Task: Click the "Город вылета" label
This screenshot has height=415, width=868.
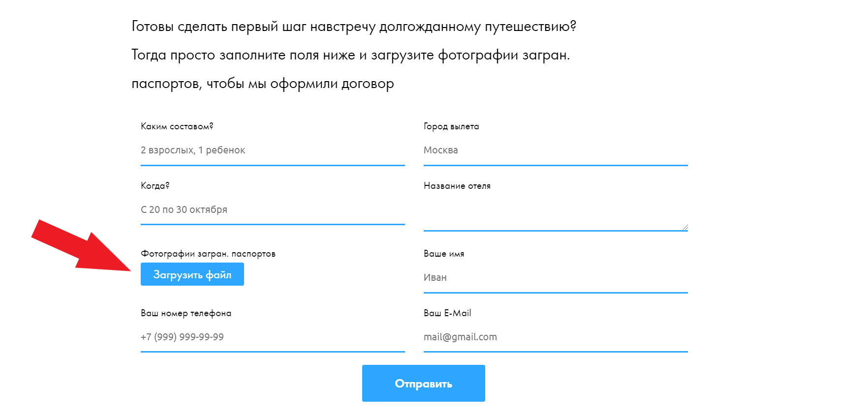Action: coord(451,126)
